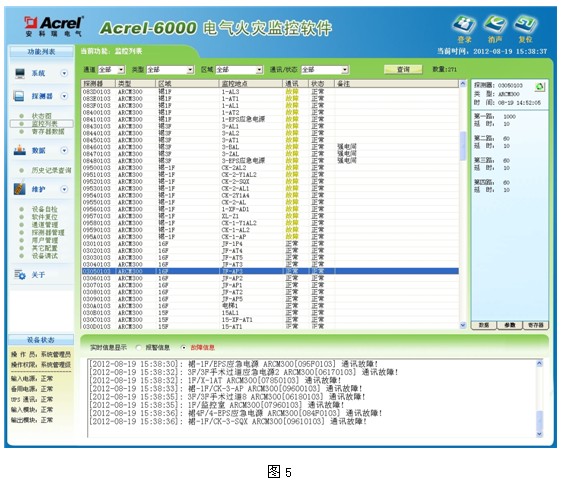The width and height of the screenshot is (567, 481).
Task: Select the 03060103 JP-AP2 table row
Action: click(x=270, y=278)
